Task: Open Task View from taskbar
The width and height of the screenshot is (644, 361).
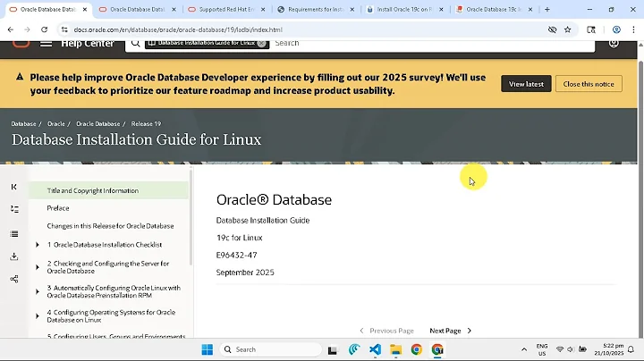Action: (x=332, y=350)
